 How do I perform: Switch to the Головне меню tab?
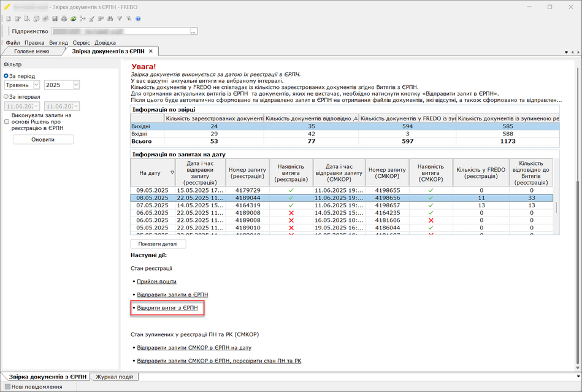[x=31, y=52]
